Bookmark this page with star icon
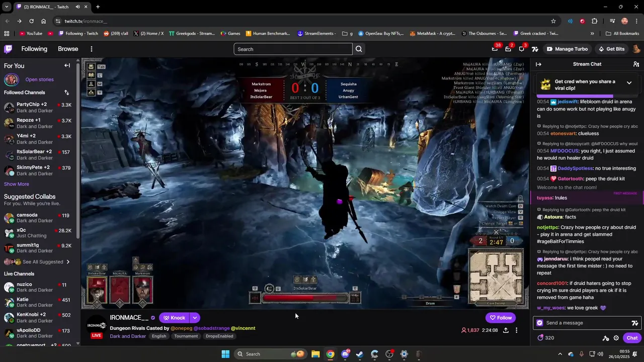 553,21
